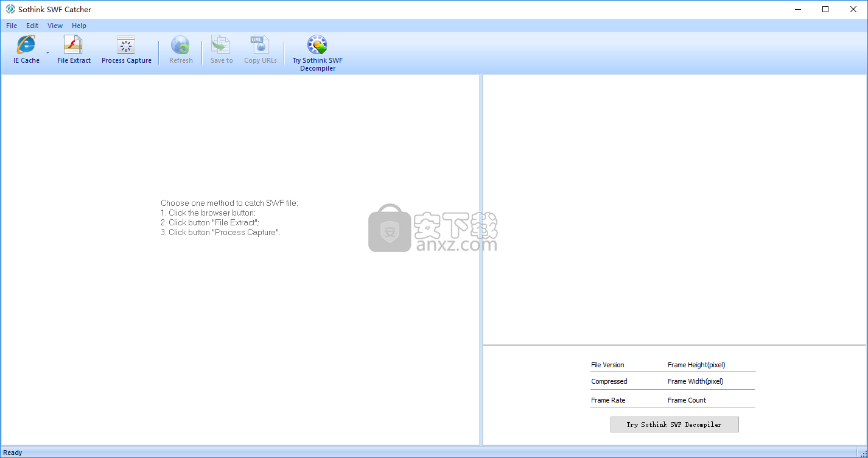
Task: Click the Sothink SWF Catcher title bar icon
Action: pos(10,9)
